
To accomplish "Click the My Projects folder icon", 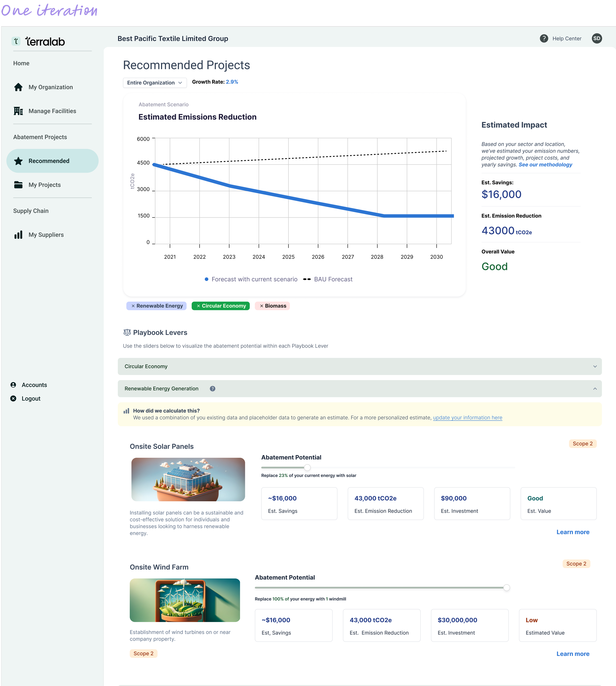I will coord(18,185).
